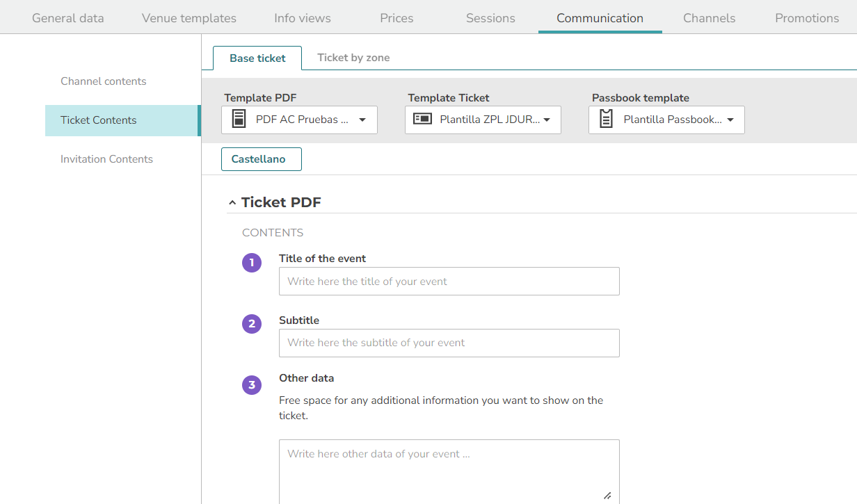The image size is (857, 504).
Task: Click the Other data textarea resize handle
Action: click(607, 495)
